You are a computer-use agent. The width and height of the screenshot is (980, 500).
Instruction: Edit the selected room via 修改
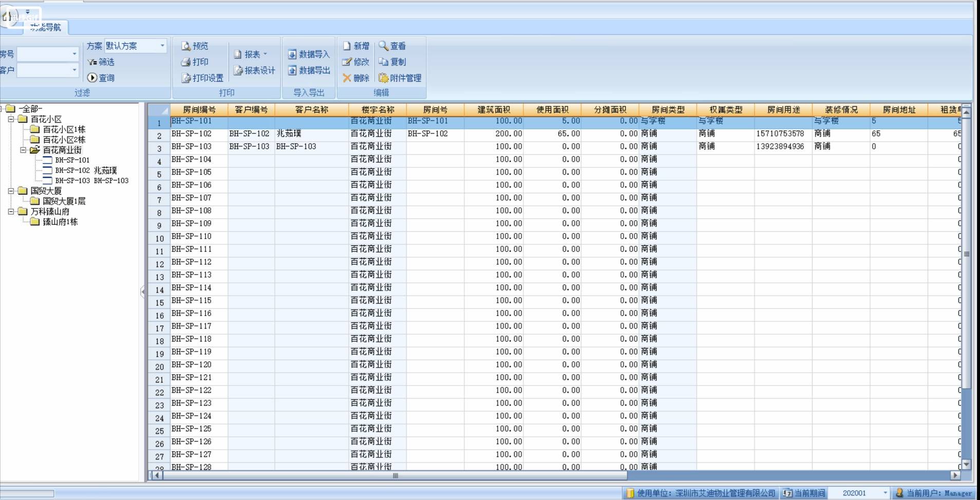(x=356, y=62)
